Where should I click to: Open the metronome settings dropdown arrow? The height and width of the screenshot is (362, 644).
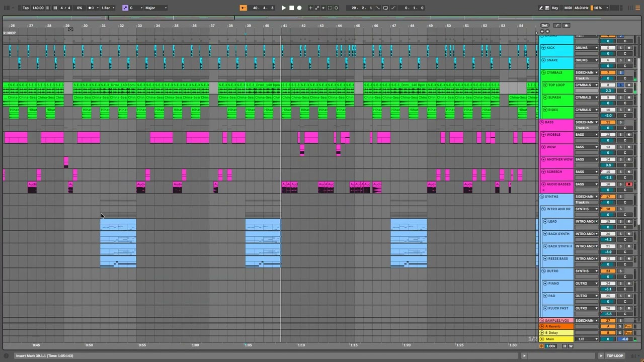(x=97, y=8)
